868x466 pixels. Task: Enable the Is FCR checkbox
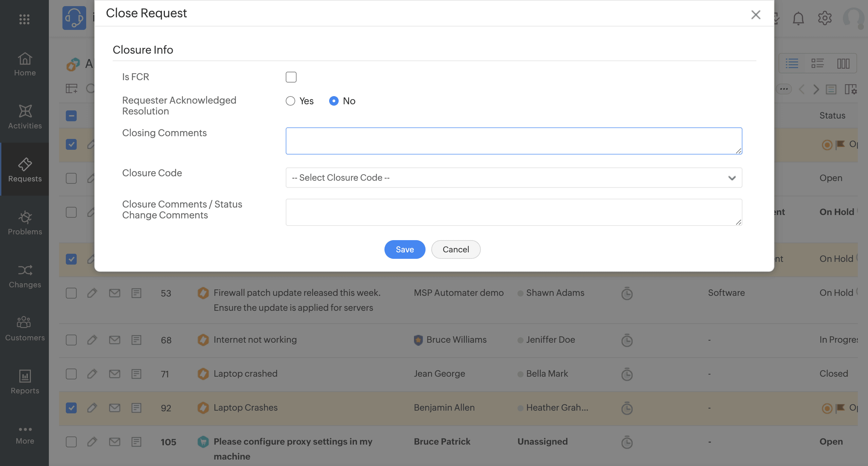pyautogui.click(x=291, y=77)
